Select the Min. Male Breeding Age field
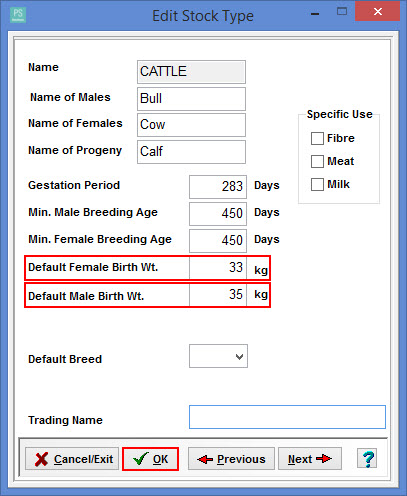 click(218, 214)
